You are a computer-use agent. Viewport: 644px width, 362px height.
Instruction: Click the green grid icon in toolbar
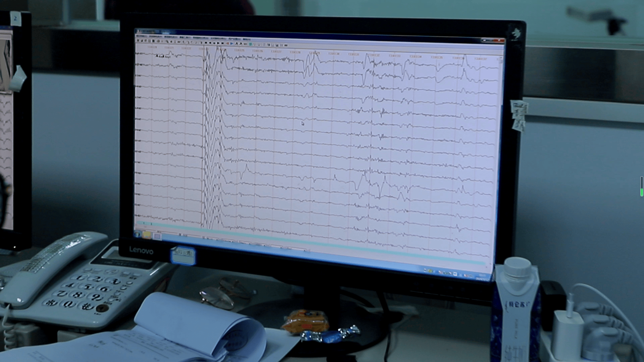[x=250, y=44]
